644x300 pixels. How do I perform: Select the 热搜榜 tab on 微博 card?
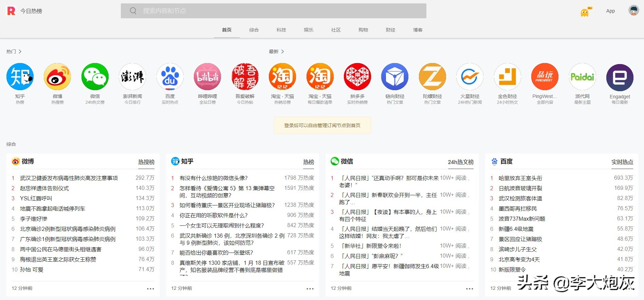[x=146, y=162]
